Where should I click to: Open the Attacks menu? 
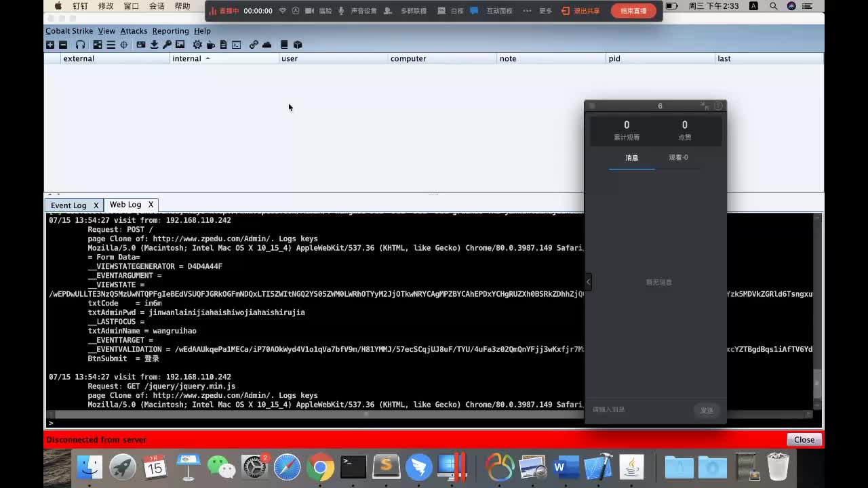point(134,30)
